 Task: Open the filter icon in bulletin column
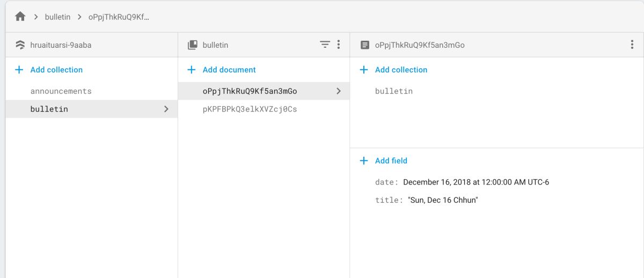coord(325,45)
